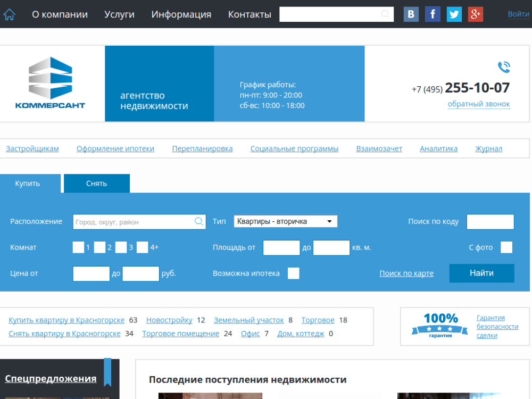Image resolution: width=532 pixels, height=399 pixels.
Task: Open the Google Plus social page
Action: coord(475,14)
